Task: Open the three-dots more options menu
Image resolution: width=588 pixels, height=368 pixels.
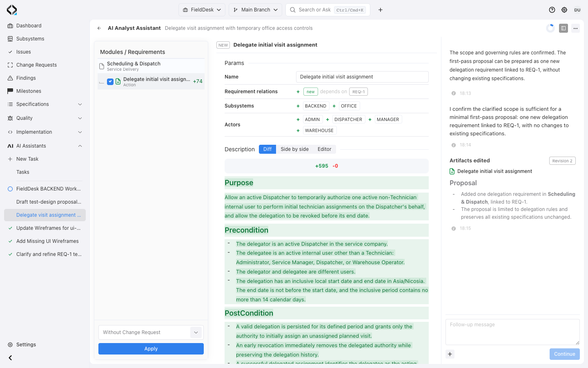Action: point(575,28)
